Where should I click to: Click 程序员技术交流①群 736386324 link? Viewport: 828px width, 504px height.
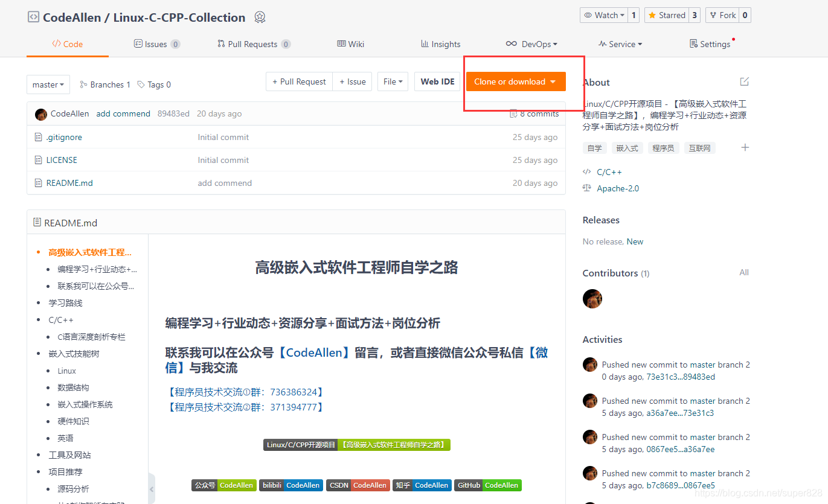[245, 392]
